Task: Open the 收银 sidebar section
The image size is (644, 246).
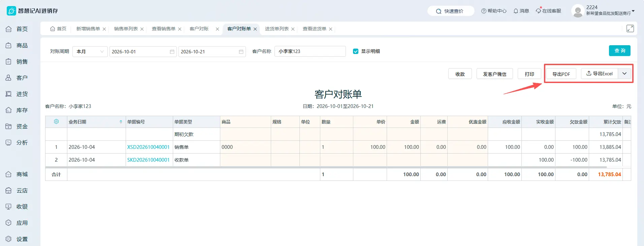Action: 17,207
